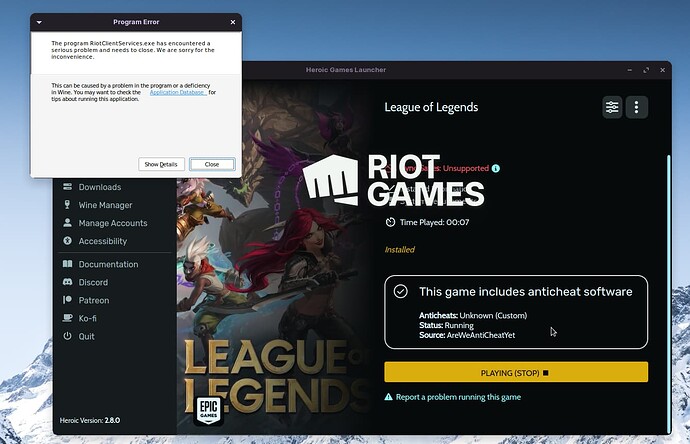Click the Manage Accounts person icon
This screenshot has width=690, height=444.
coord(67,223)
